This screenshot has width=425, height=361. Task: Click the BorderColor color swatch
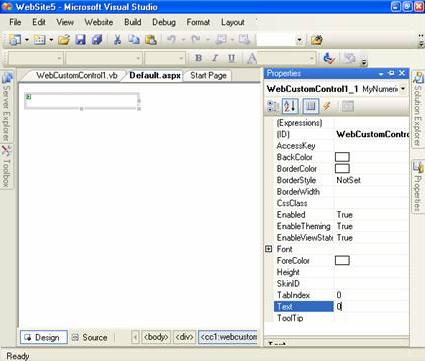click(342, 168)
